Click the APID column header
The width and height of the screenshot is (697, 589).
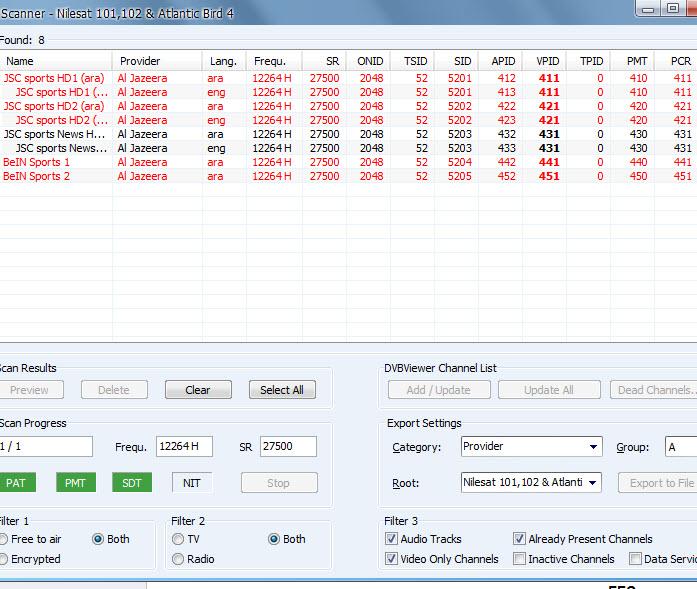point(501,61)
